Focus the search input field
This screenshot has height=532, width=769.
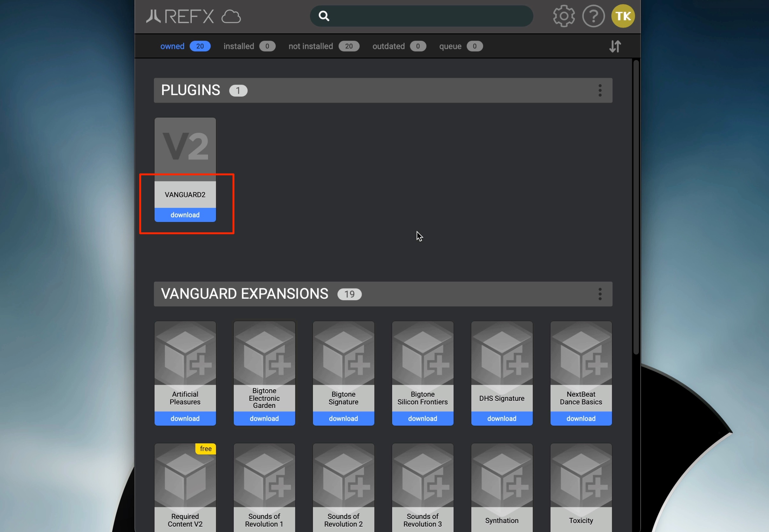pos(421,16)
